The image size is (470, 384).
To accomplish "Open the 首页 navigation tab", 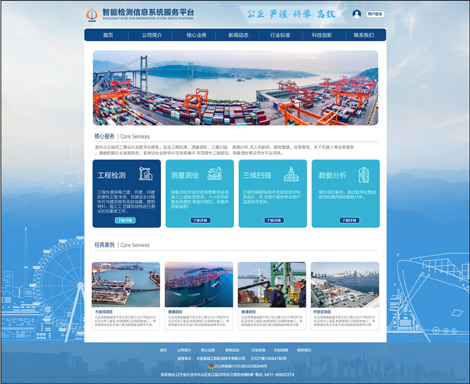I will point(108,35).
